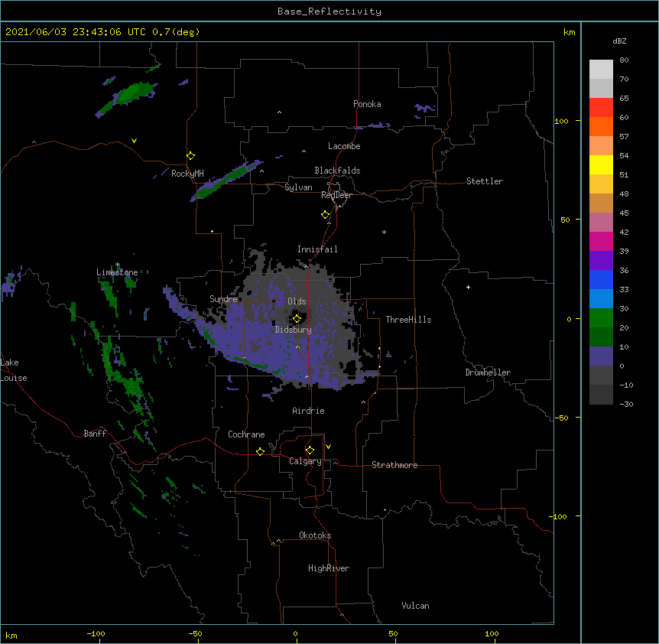Click the green echo band east of RockyMH
The height and width of the screenshot is (644, 659).
point(227,179)
